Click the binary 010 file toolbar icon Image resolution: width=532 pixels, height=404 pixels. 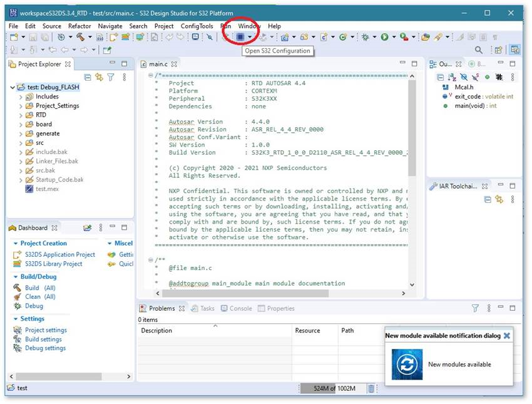(100, 37)
